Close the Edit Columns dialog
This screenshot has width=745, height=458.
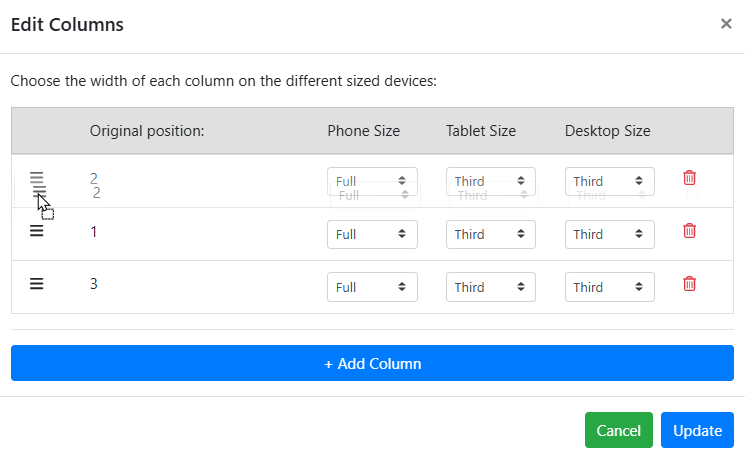coord(726,24)
